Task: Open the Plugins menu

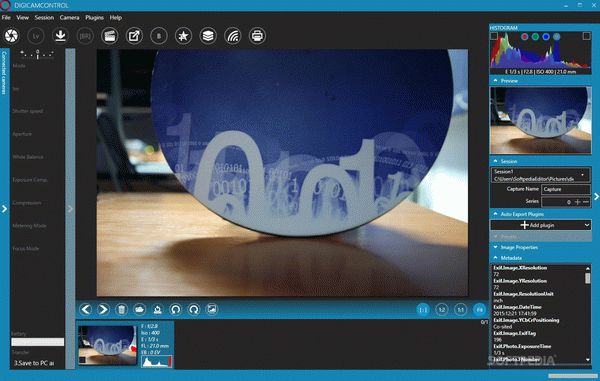Action: 95,18
